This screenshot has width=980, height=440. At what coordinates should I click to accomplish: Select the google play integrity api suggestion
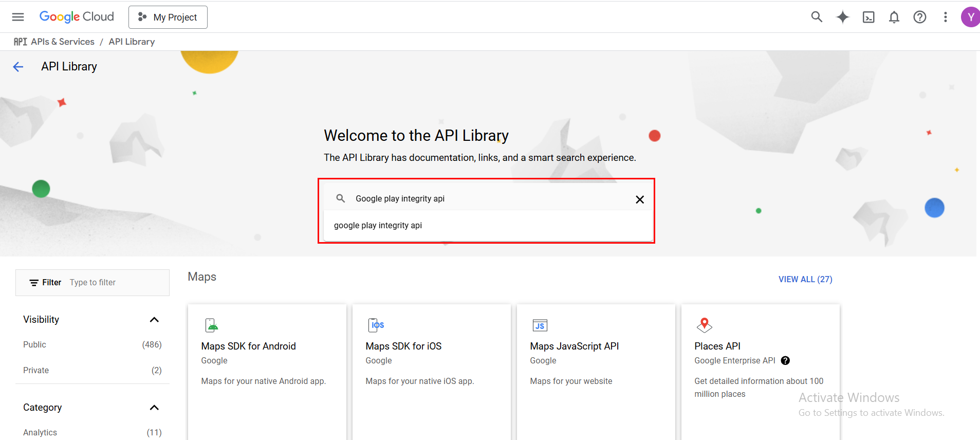(378, 226)
